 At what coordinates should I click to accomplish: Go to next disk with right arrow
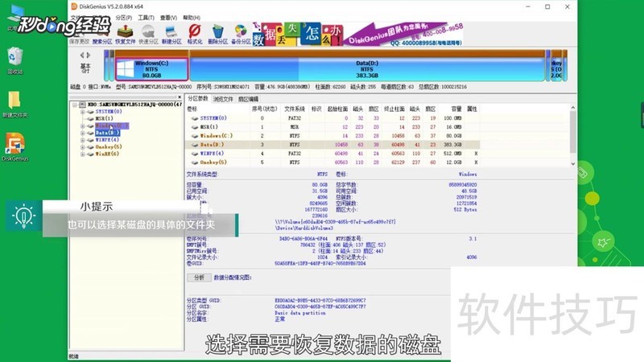89,55
